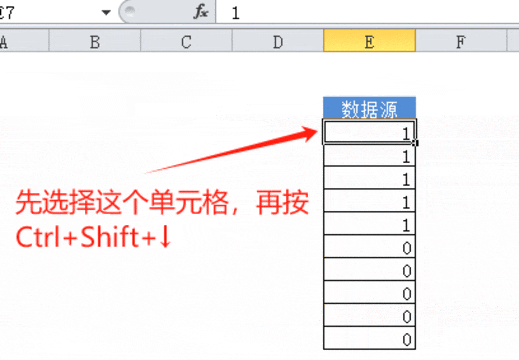Click the 数据源 header cell

tap(369, 108)
